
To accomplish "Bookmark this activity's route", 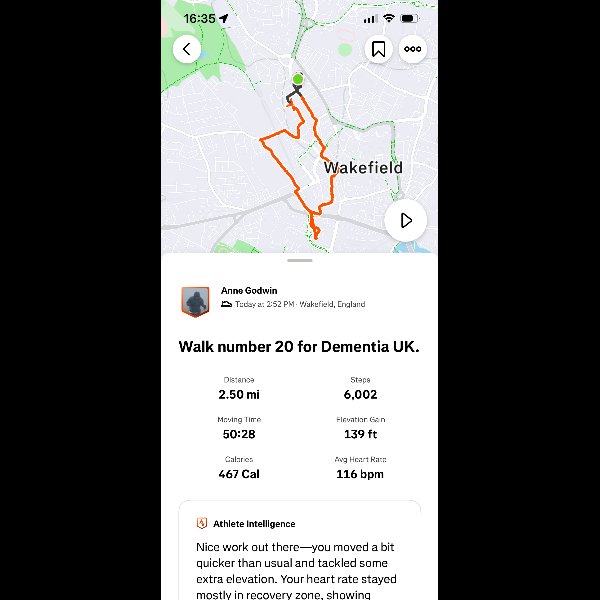I will [378, 49].
